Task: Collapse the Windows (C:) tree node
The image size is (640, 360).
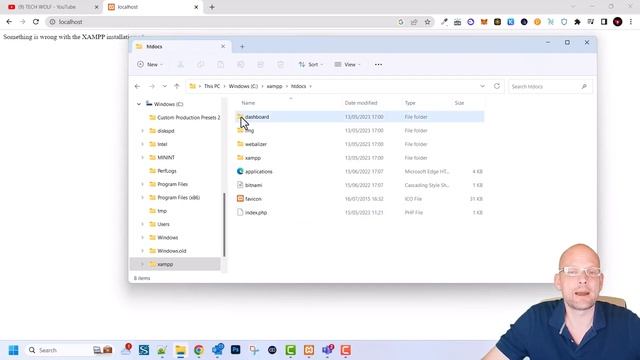Action: tap(139, 104)
